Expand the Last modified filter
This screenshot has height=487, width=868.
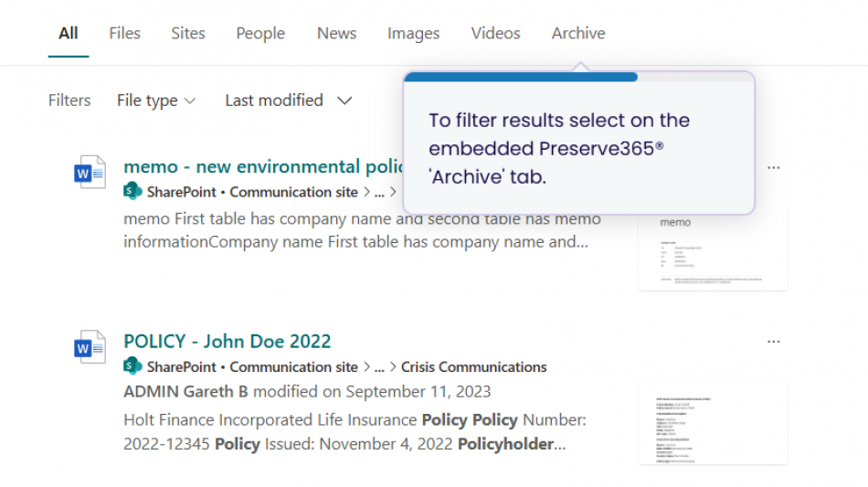pyautogui.click(x=288, y=101)
